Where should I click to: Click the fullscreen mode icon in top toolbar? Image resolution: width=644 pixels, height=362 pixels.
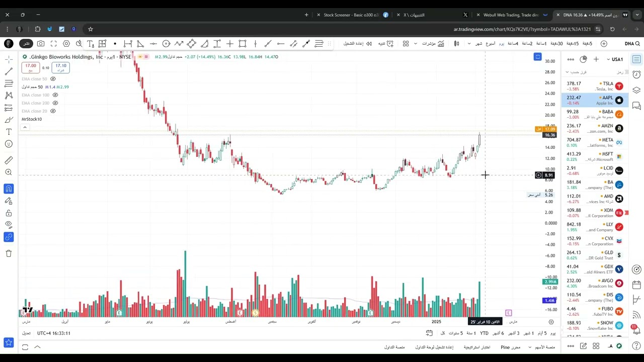[53, 44]
